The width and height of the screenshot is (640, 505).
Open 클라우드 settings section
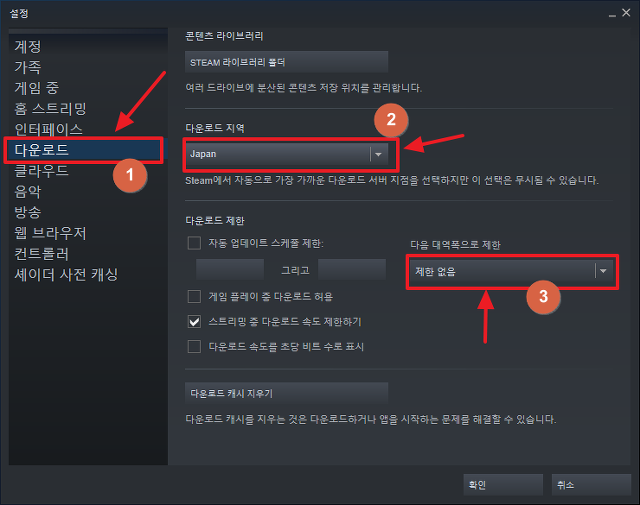pos(41,171)
